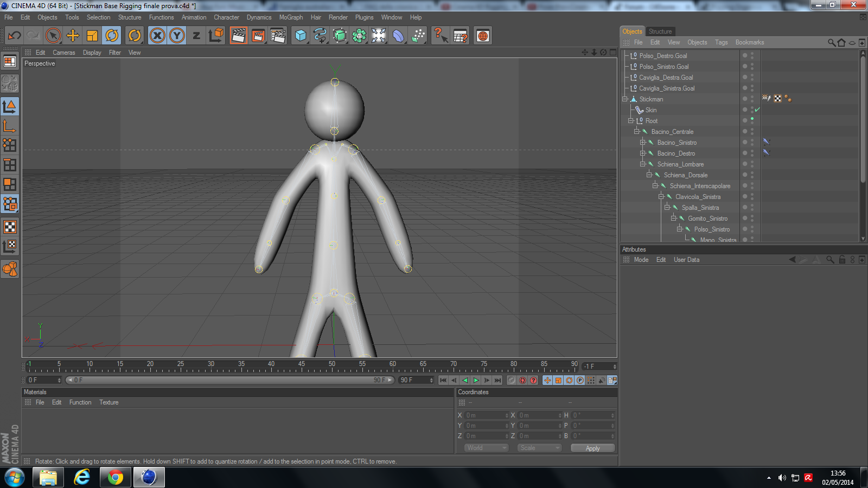Open the Deformer (blue bend) objects icon
Screen dimensions: 868x488
[398, 36]
